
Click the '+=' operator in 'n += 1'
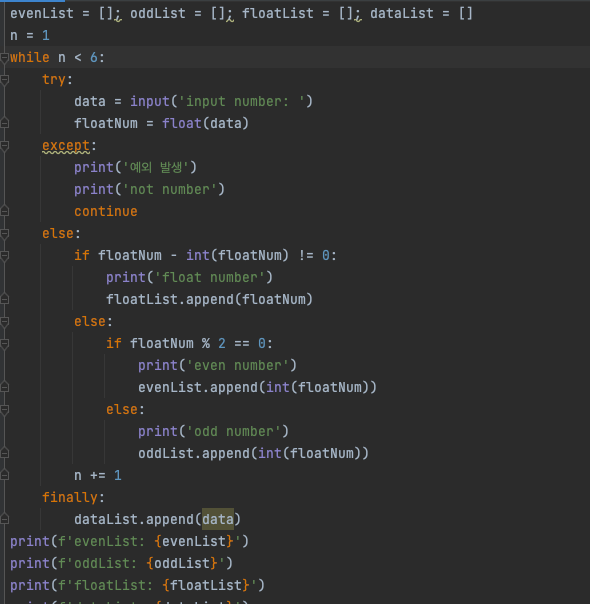[98, 475]
